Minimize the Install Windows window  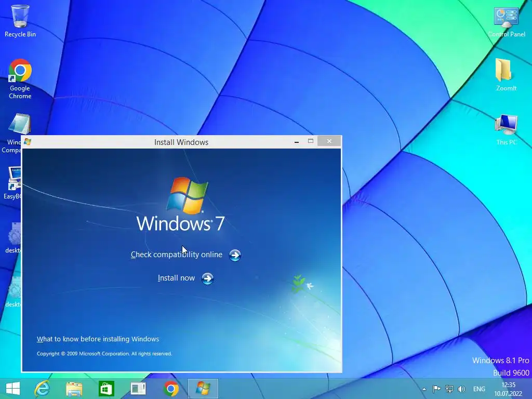[x=297, y=141]
